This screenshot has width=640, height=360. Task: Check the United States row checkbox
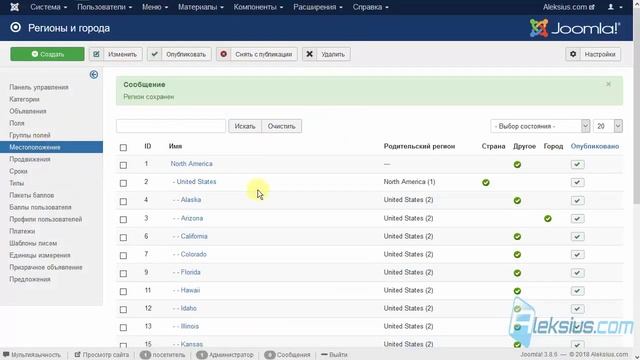click(123, 183)
